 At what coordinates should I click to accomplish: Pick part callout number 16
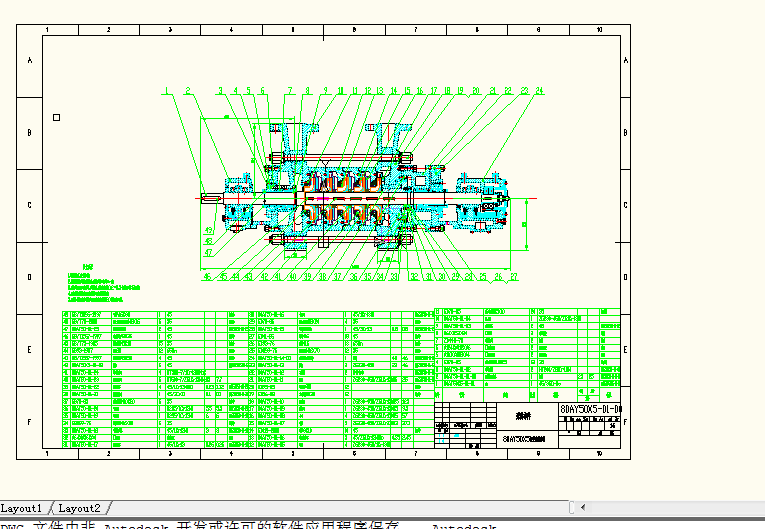point(420,90)
